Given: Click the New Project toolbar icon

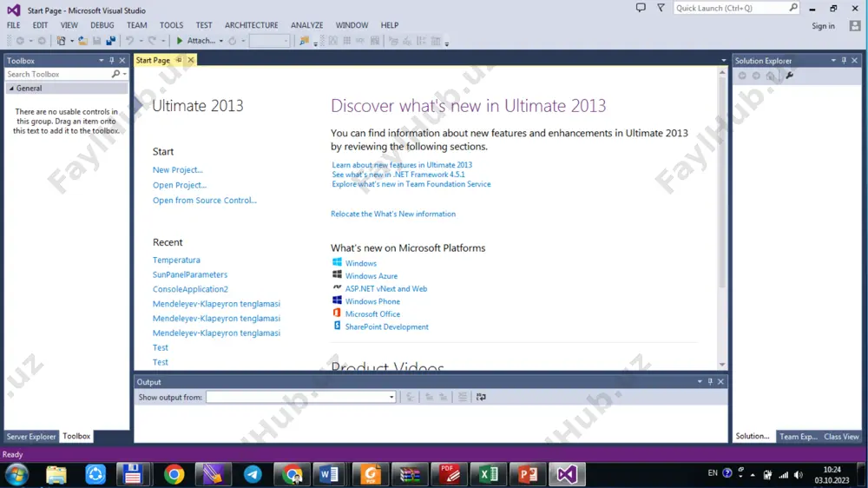Looking at the screenshot, I should tap(62, 41).
